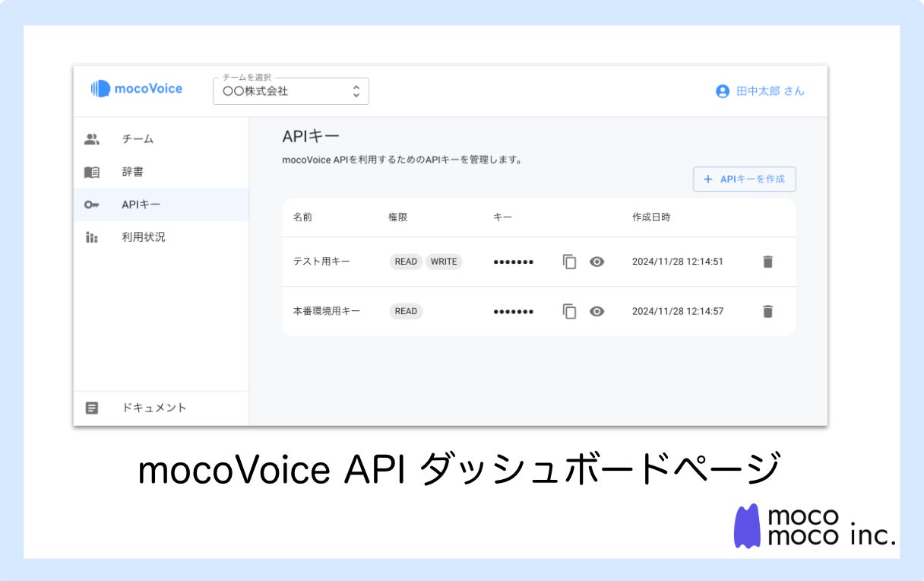This screenshot has height=581, width=924.
Task: Open 辞書 sidebar item
Action: (x=161, y=172)
